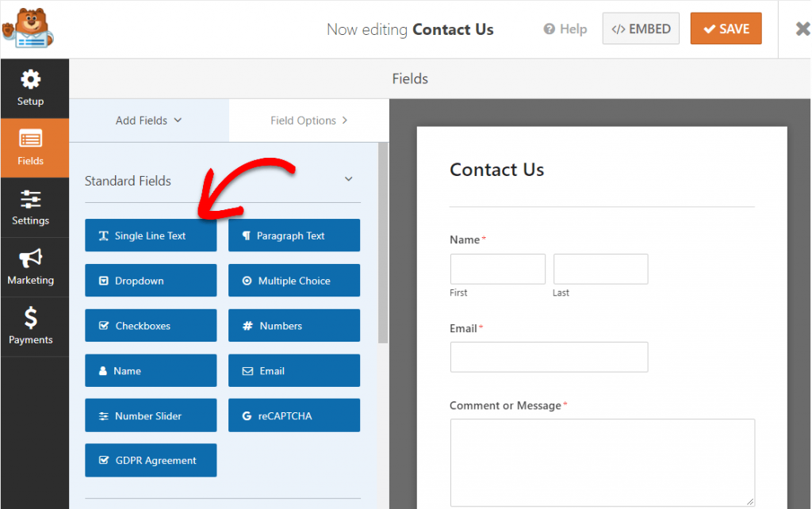Click the Help question mark icon

549,29
